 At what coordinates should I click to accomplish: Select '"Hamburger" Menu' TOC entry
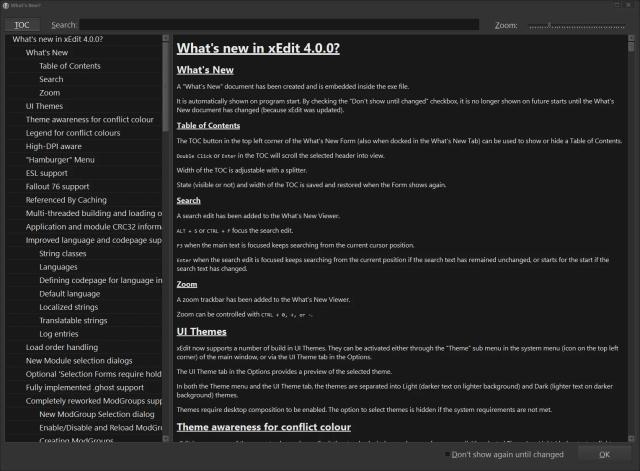pos(60,160)
